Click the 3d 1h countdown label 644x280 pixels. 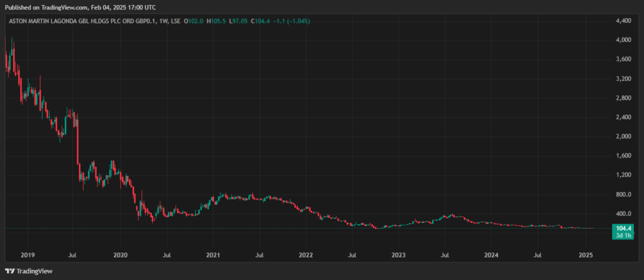(x=623, y=235)
